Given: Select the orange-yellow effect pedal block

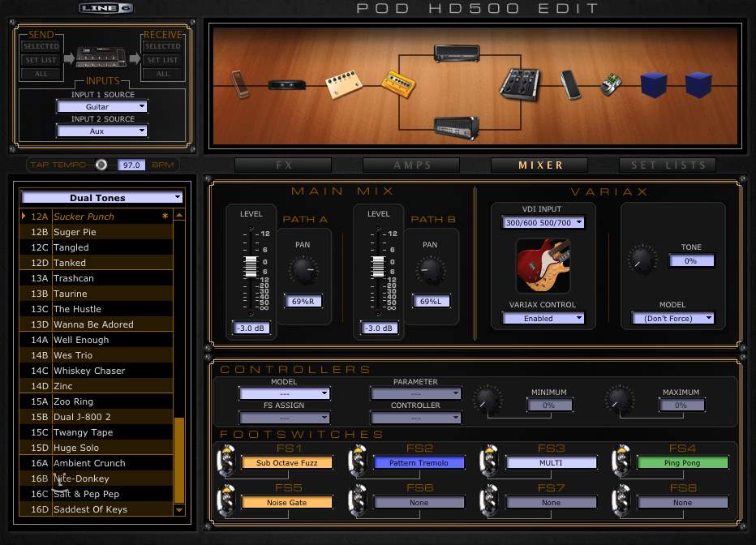Looking at the screenshot, I should click(x=398, y=84).
